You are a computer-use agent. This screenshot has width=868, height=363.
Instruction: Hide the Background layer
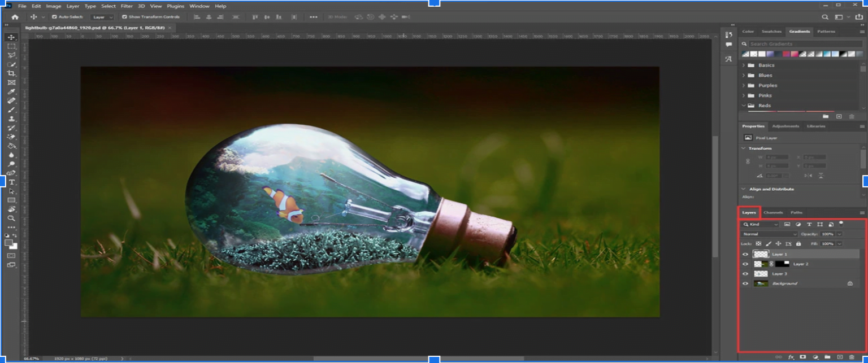coord(745,283)
